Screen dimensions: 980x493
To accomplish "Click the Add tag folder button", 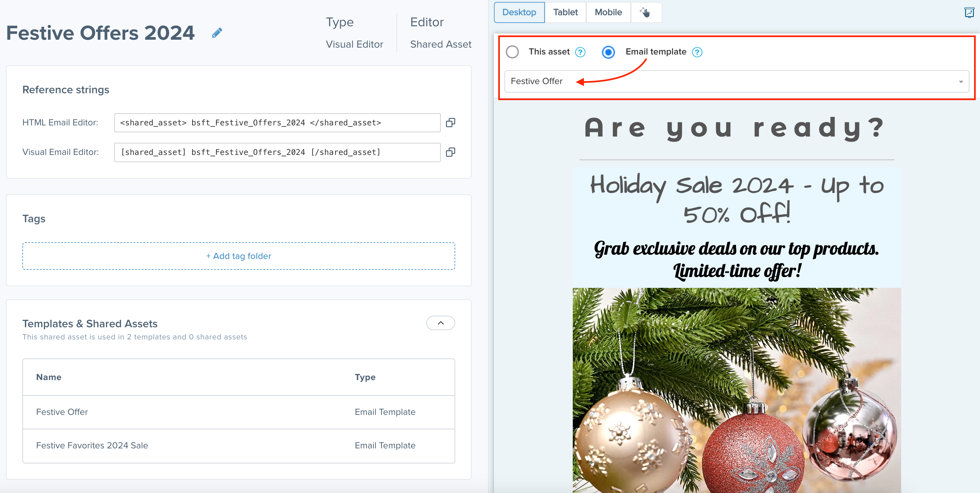I will point(238,256).
